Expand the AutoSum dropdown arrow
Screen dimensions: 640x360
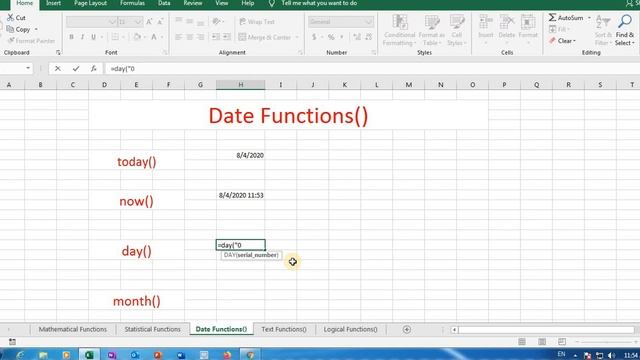(x=589, y=18)
